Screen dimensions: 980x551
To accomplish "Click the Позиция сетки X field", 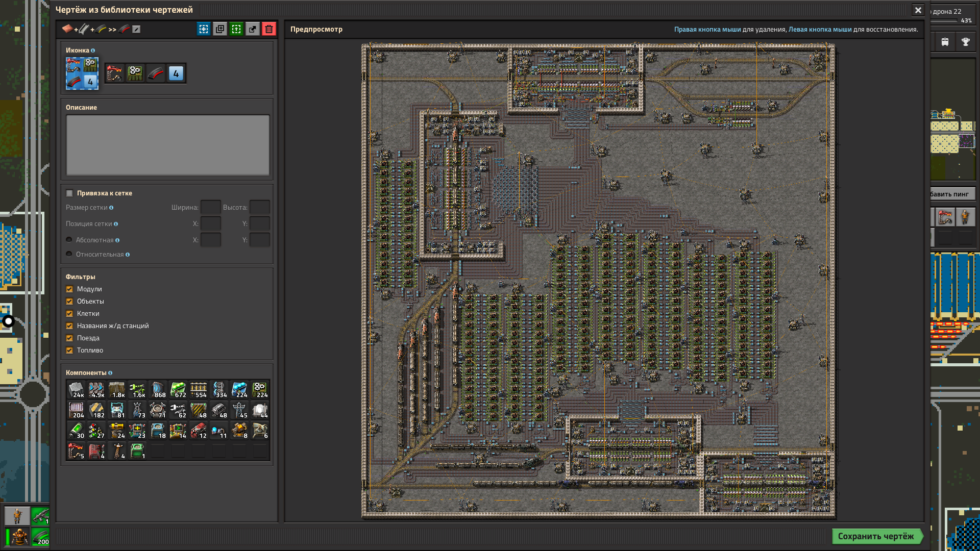I will (211, 224).
